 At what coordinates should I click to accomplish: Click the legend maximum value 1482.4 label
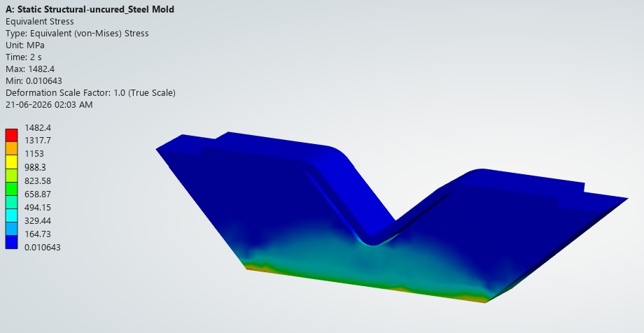(38, 128)
